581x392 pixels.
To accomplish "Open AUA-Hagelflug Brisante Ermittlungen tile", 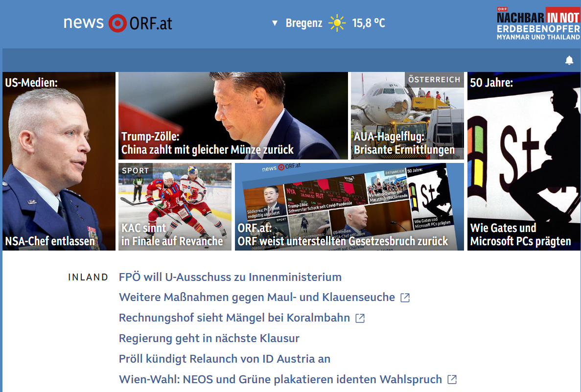I will click(x=407, y=115).
